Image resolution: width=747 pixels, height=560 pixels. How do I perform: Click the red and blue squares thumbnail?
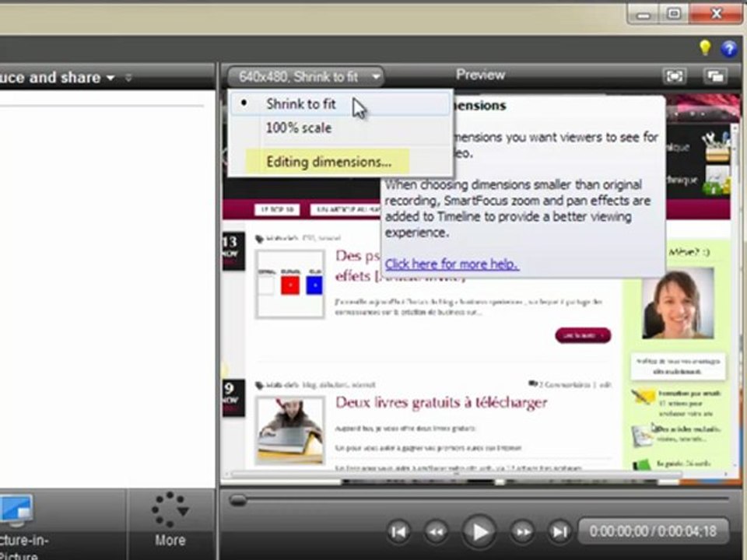coord(290,285)
